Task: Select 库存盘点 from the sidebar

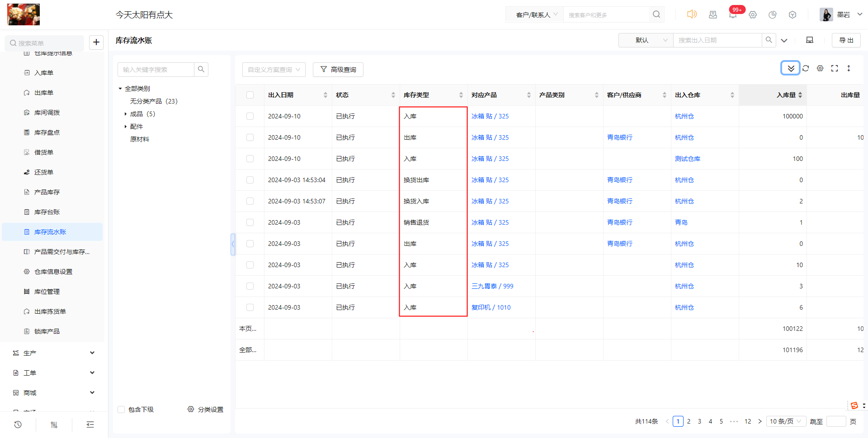Action: click(x=47, y=132)
